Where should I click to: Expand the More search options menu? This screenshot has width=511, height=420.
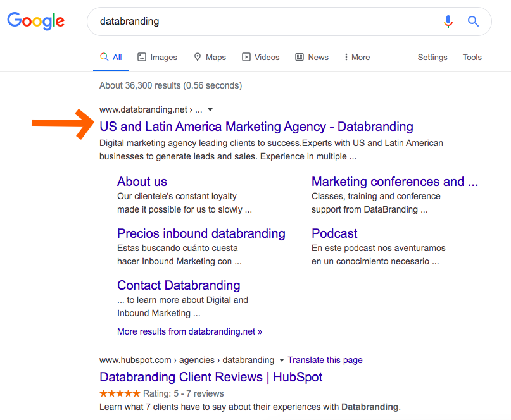tap(357, 57)
